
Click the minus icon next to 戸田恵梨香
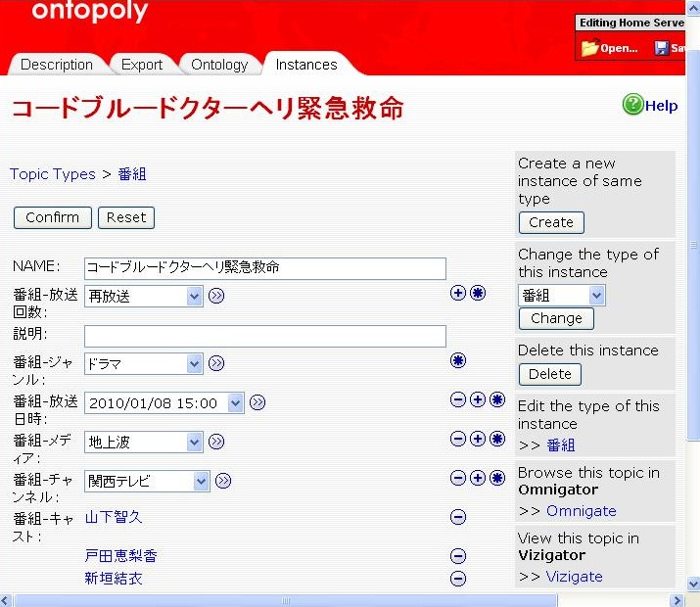tap(458, 556)
